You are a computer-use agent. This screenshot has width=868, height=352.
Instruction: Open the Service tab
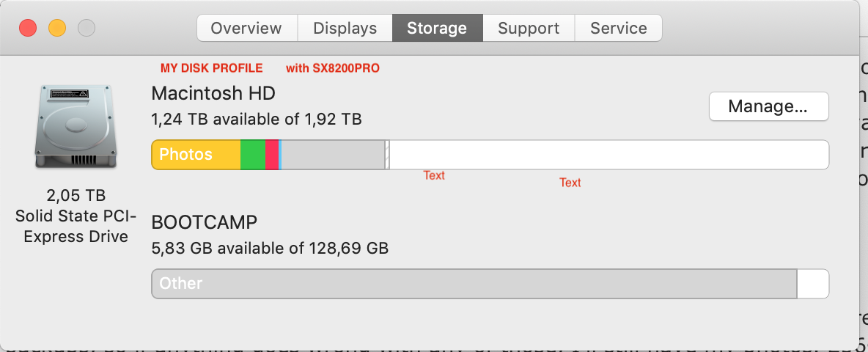coord(618,29)
